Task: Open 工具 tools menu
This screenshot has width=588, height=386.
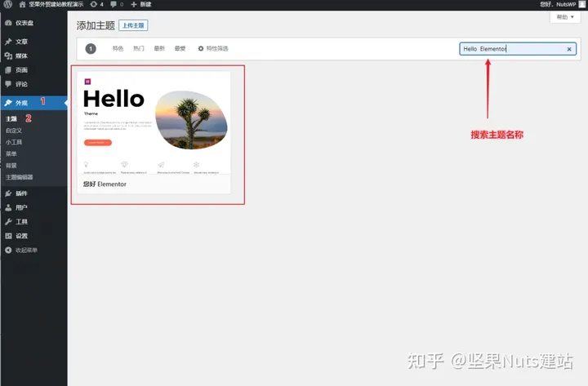Action: click(33, 222)
